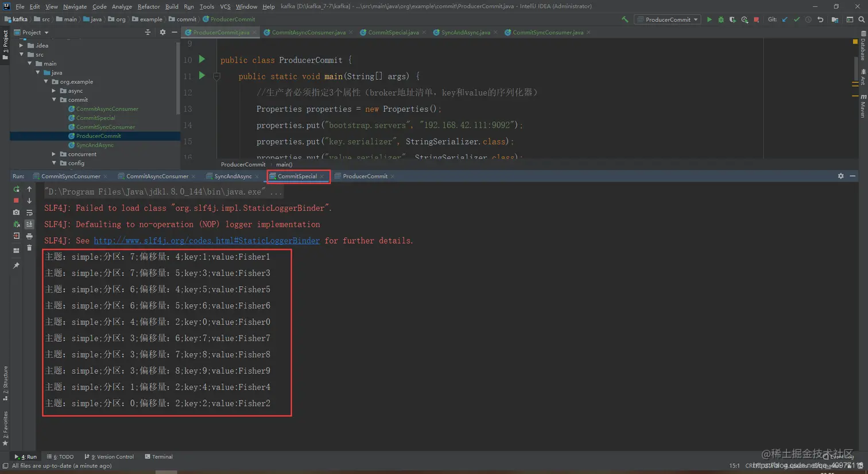Screen dimensions: 868x474
Task: Show Git history with the clock icon
Action: [x=808, y=20]
